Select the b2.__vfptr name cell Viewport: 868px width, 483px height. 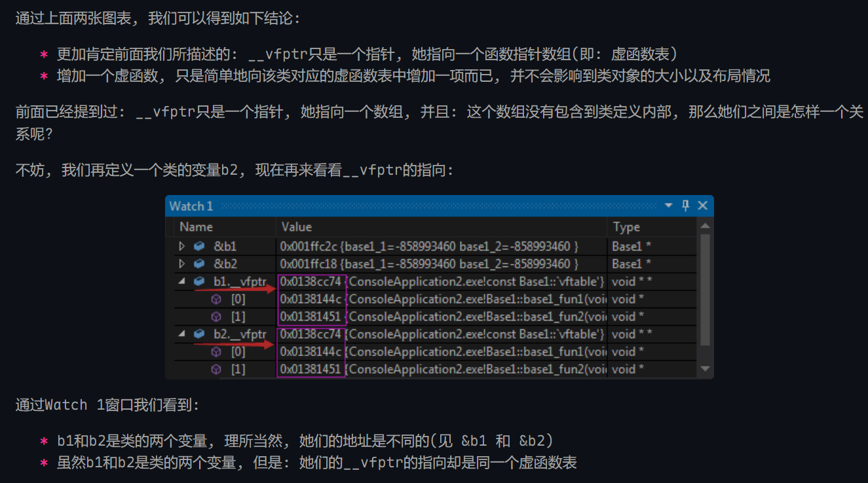tap(240, 334)
